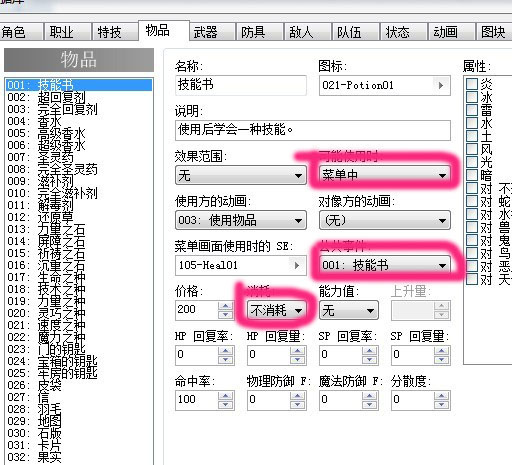Check the 土 attribute checkbox
This screenshot has height=465, width=512.
tap(472, 136)
